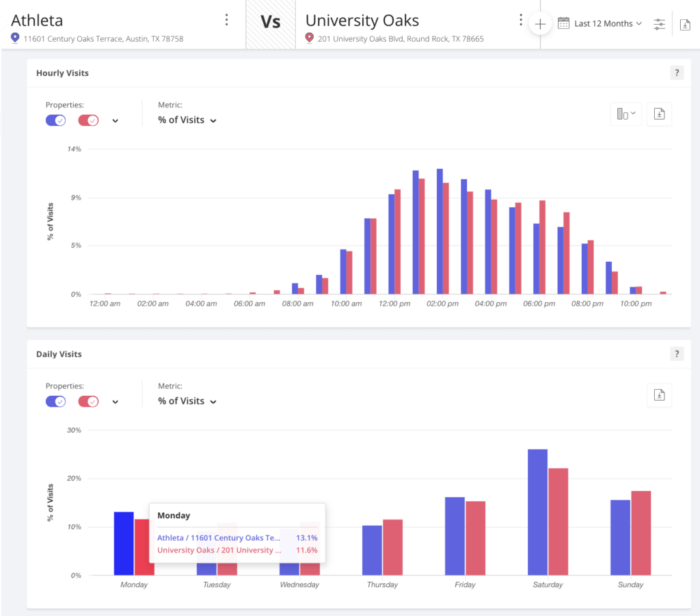This screenshot has height=616, width=700.
Task: Click Saturday axis label
Action: tap(548, 585)
